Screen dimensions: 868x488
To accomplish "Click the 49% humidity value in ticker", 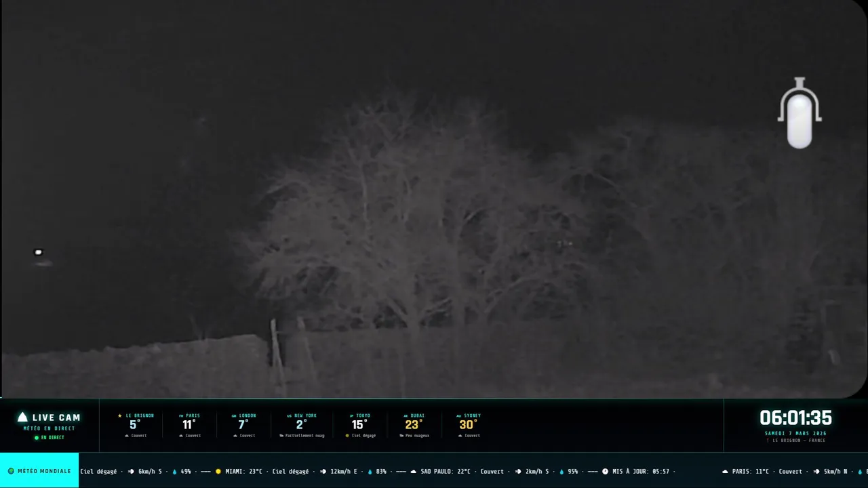I will pos(186,471).
